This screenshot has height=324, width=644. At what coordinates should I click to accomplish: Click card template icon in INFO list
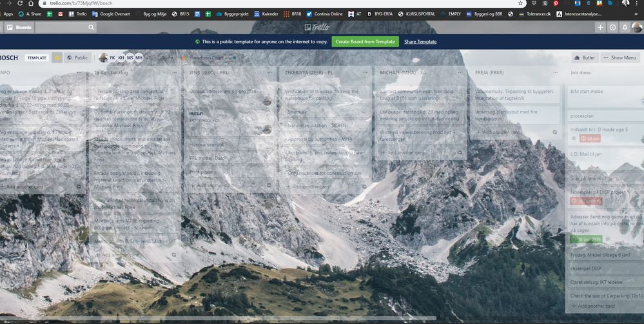click(x=79, y=187)
